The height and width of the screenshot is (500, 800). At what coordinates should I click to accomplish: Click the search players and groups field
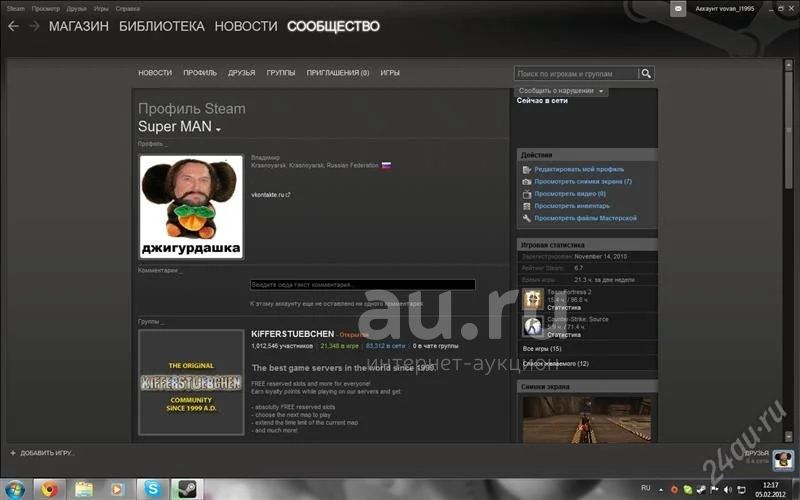coord(576,73)
